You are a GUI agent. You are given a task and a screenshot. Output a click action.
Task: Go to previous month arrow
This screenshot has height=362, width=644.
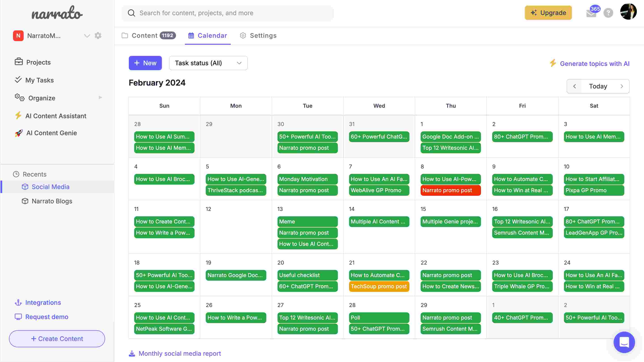(574, 86)
